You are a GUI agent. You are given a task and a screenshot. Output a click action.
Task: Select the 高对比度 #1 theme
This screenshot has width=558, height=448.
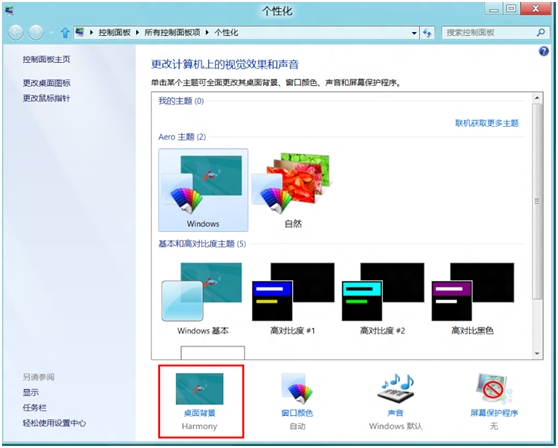click(293, 298)
